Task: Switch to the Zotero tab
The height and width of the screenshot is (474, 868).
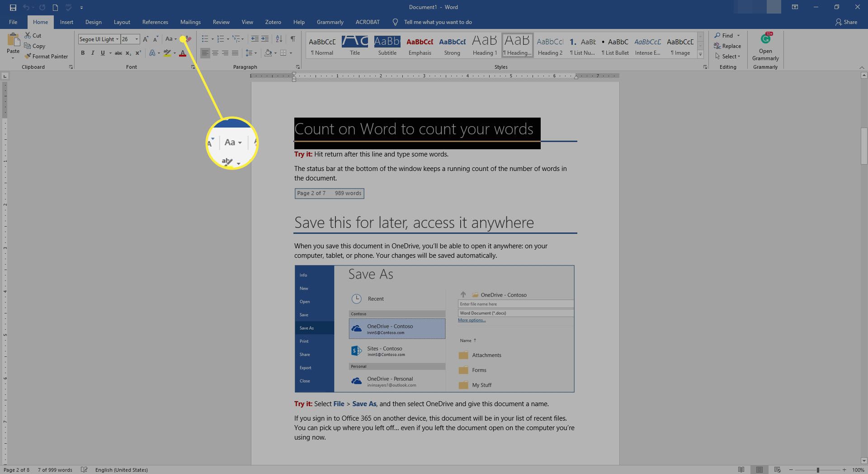Action: pos(273,22)
